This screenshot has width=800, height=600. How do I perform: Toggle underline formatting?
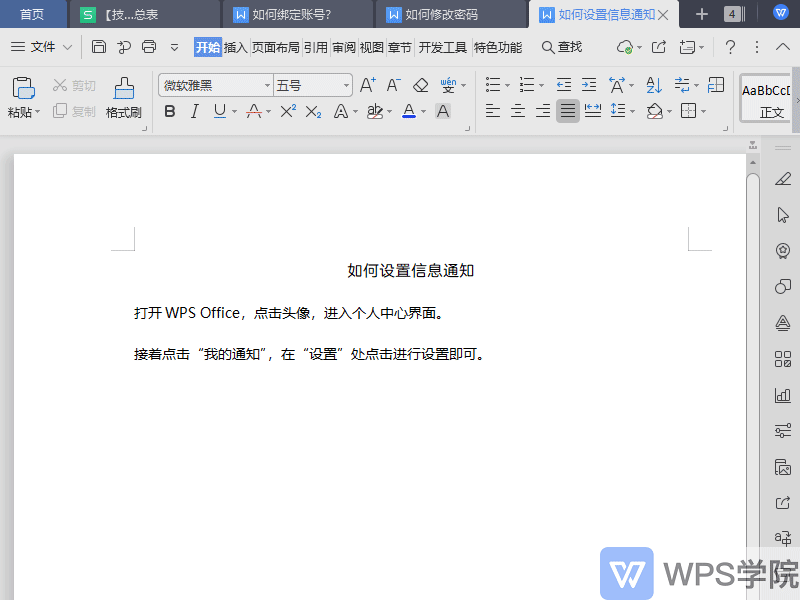coord(220,111)
